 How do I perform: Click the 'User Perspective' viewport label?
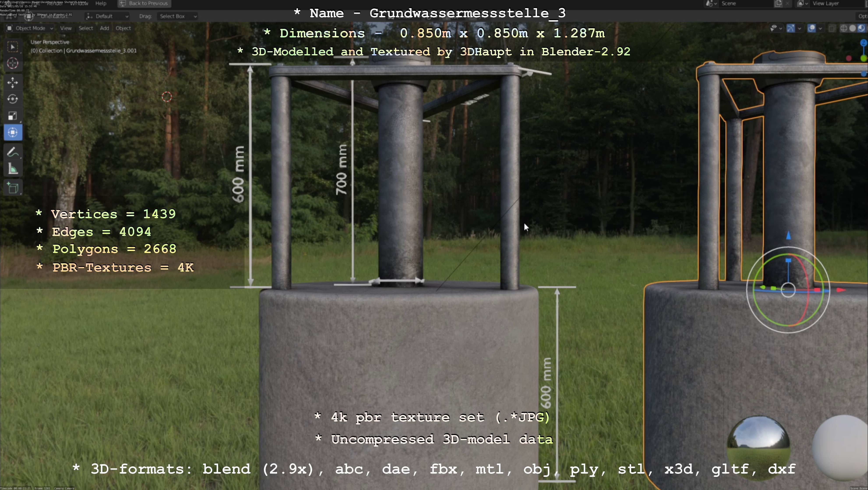click(50, 42)
